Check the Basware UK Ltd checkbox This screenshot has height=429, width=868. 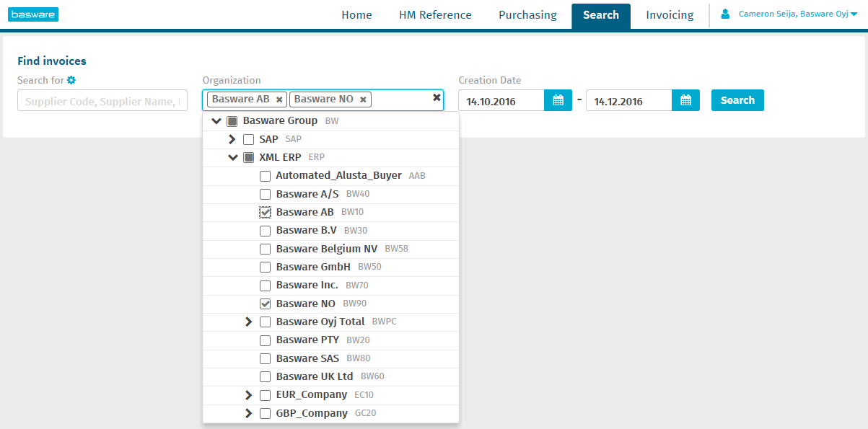point(265,376)
